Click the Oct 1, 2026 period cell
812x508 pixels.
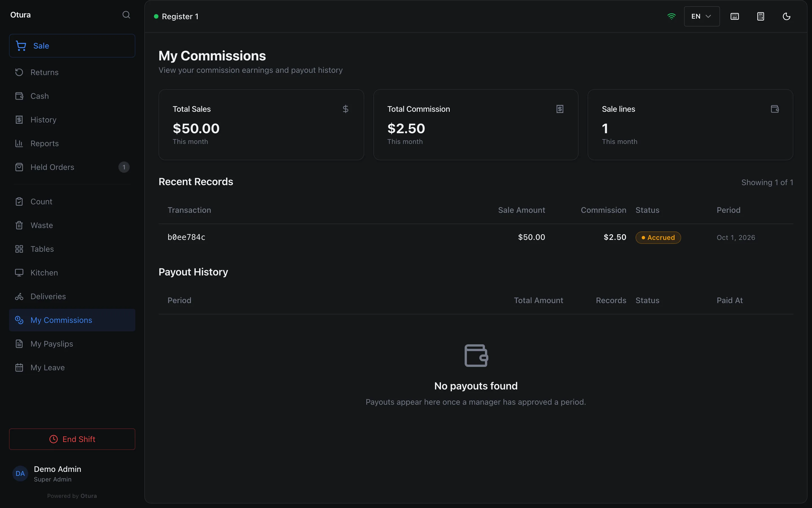[736, 238]
